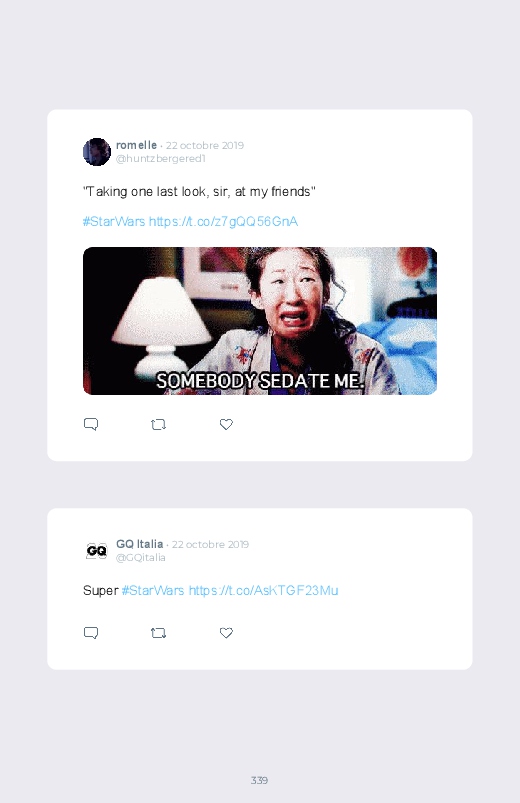Open the #StarWars hashtag in romelle's tweet

[x=114, y=221]
